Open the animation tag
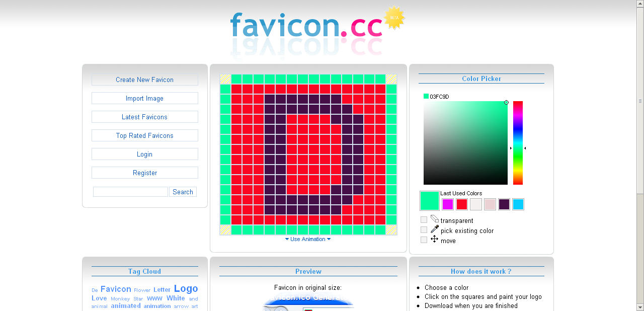 click(157, 306)
